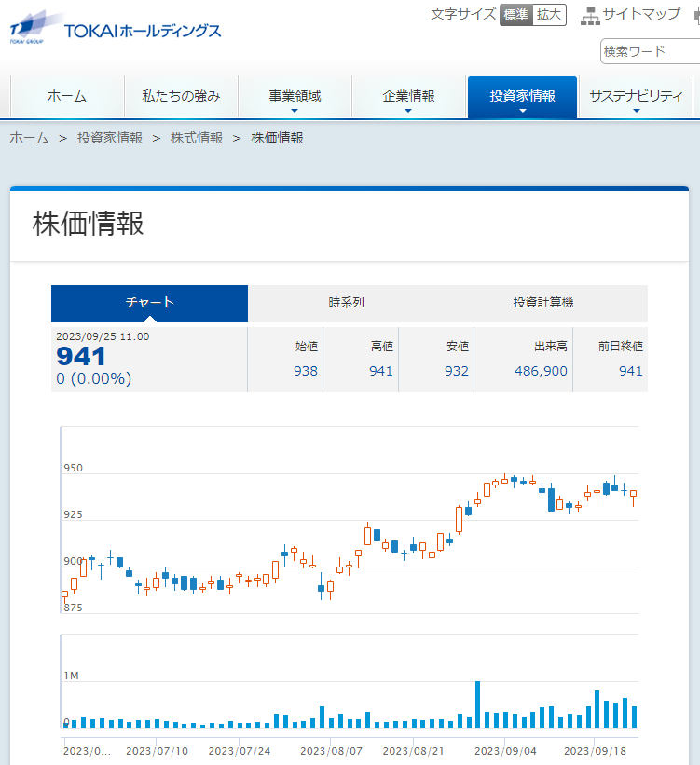The image size is (700, 765).
Task: Click the 2023/07/10 date label
Action: pyautogui.click(x=157, y=751)
